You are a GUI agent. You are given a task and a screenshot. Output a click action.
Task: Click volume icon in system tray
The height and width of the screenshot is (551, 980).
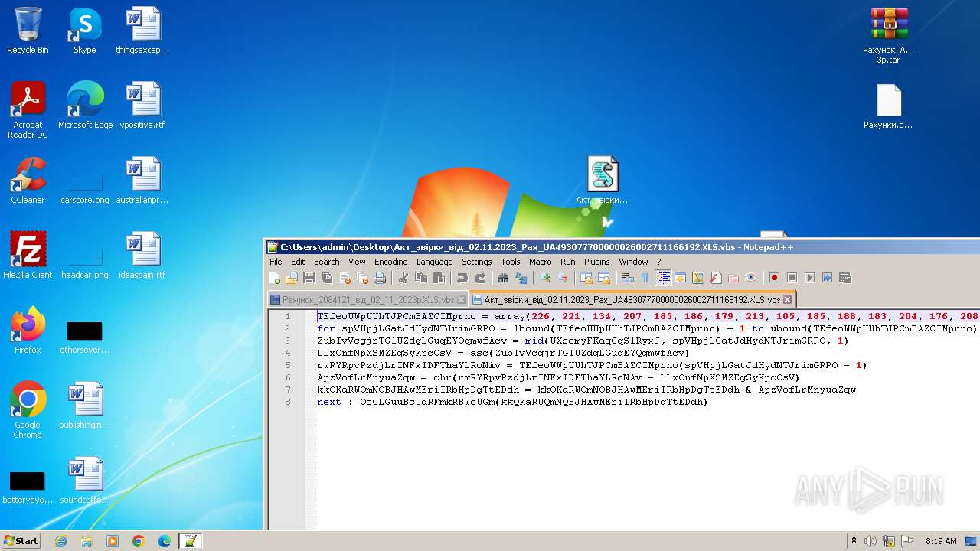point(871,541)
